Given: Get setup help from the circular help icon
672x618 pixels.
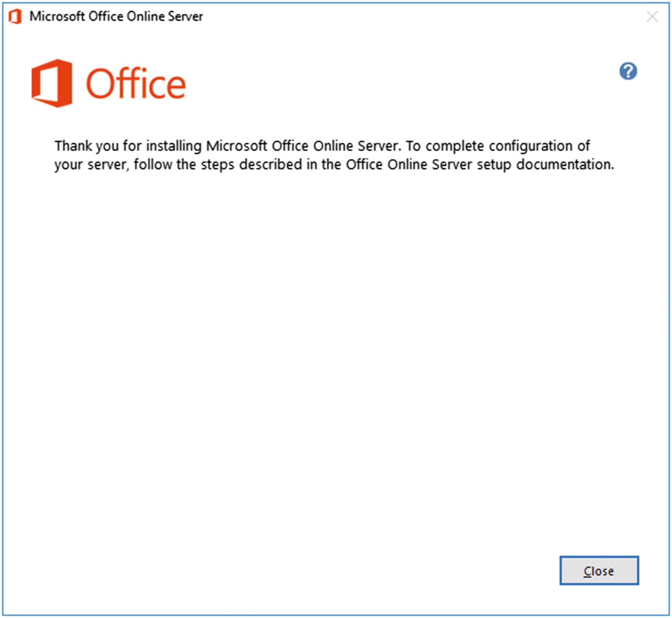Looking at the screenshot, I should [628, 71].
